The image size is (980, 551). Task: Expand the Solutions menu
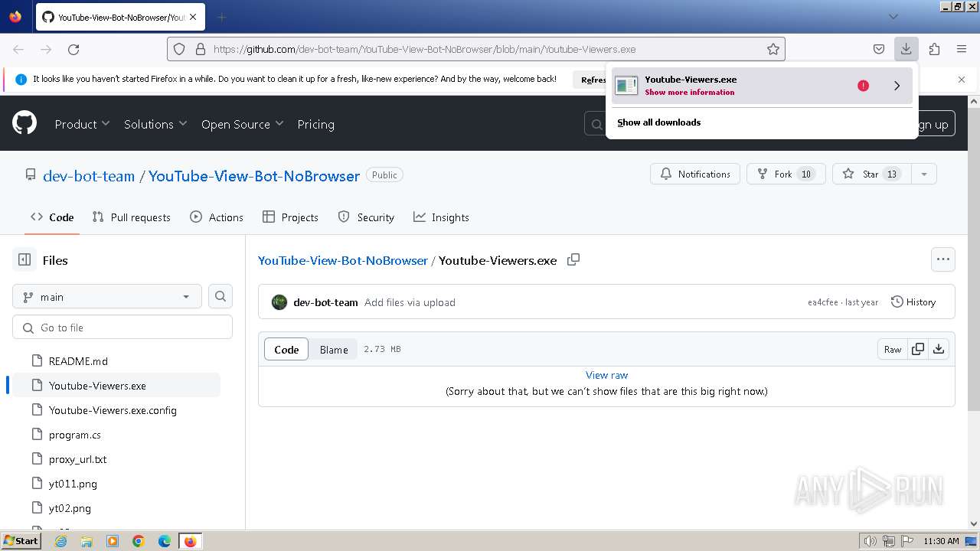pos(155,124)
